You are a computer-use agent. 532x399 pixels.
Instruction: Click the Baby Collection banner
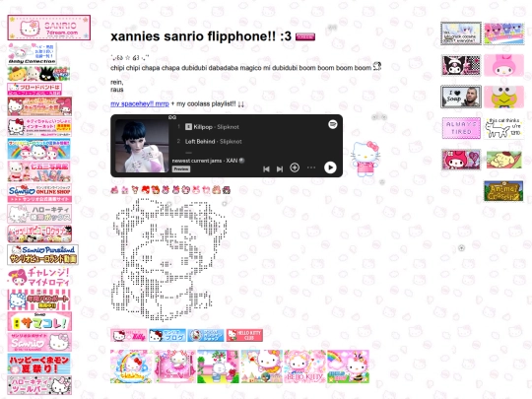point(33,53)
